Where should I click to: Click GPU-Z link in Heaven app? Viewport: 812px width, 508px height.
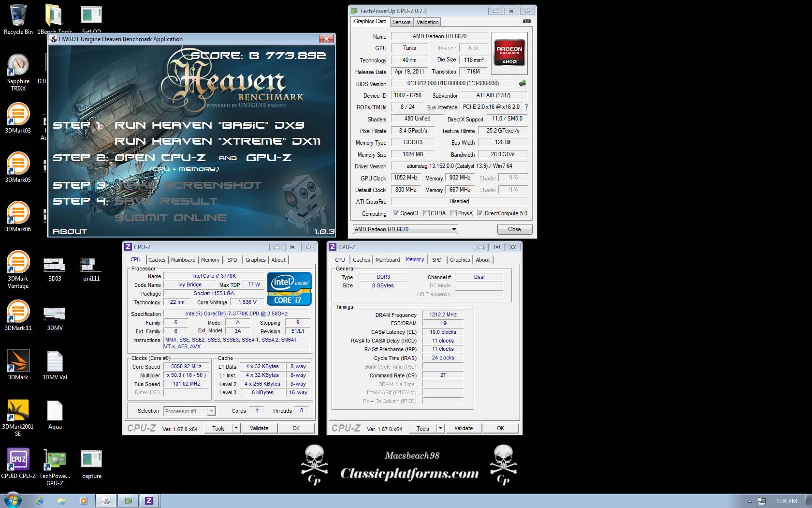tap(269, 158)
